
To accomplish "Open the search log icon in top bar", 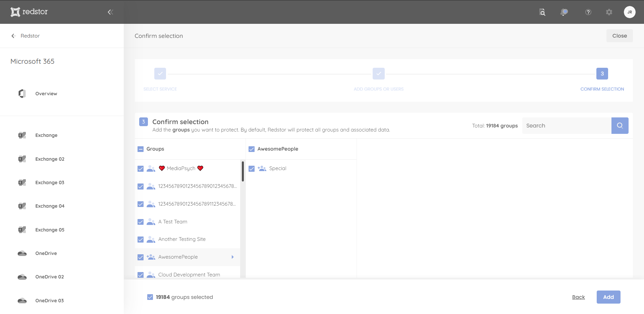I will pyautogui.click(x=542, y=12).
